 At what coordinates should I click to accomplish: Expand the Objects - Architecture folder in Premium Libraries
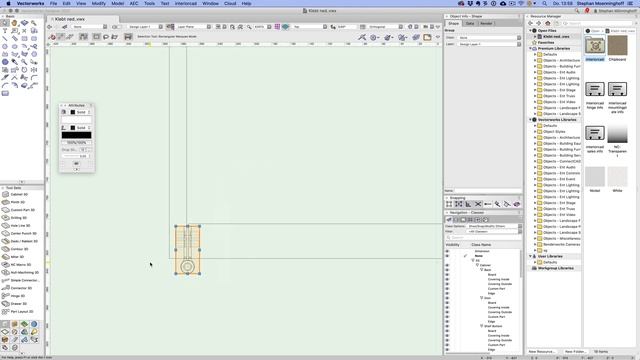tap(535, 60)
